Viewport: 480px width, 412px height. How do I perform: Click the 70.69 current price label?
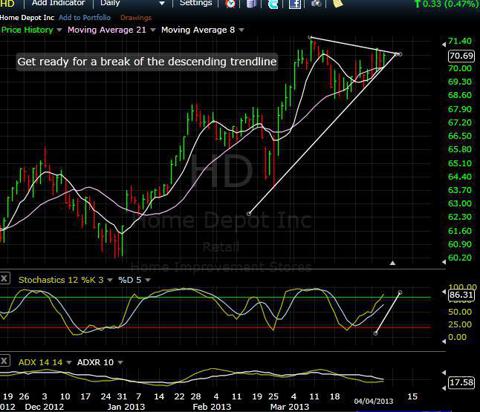click(x=461, y=55)
